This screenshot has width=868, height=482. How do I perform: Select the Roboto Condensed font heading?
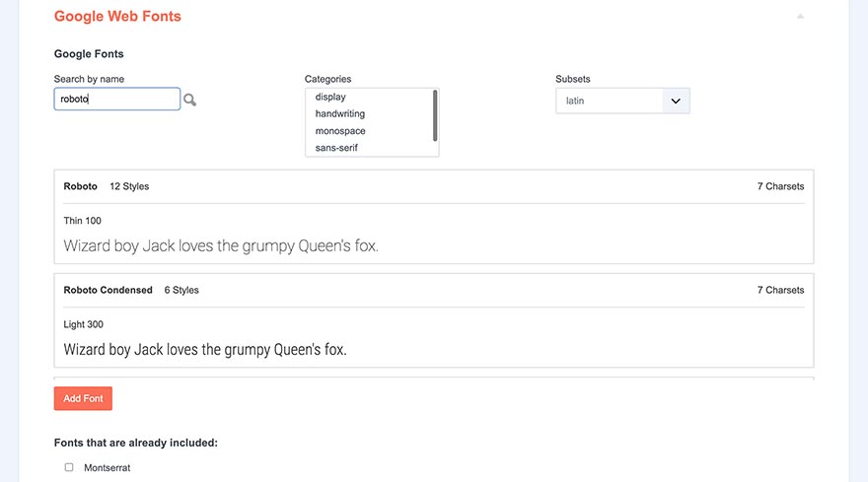coord(108,290)
